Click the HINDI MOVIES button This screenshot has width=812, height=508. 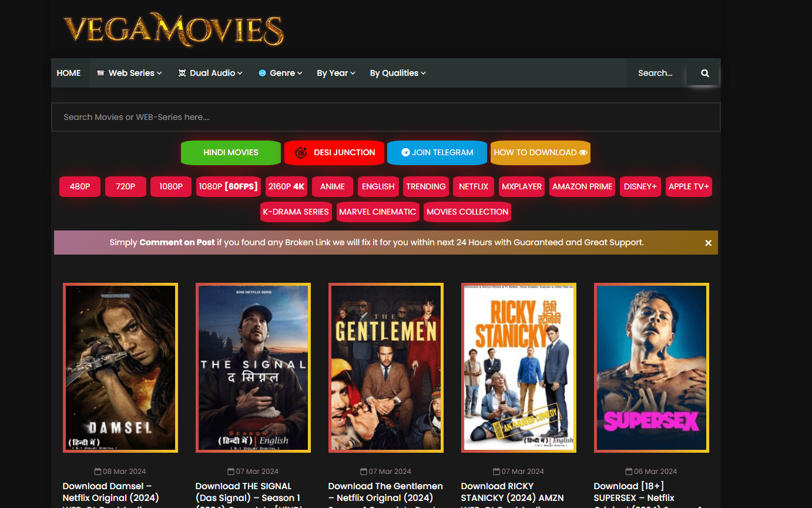(230, 152)
